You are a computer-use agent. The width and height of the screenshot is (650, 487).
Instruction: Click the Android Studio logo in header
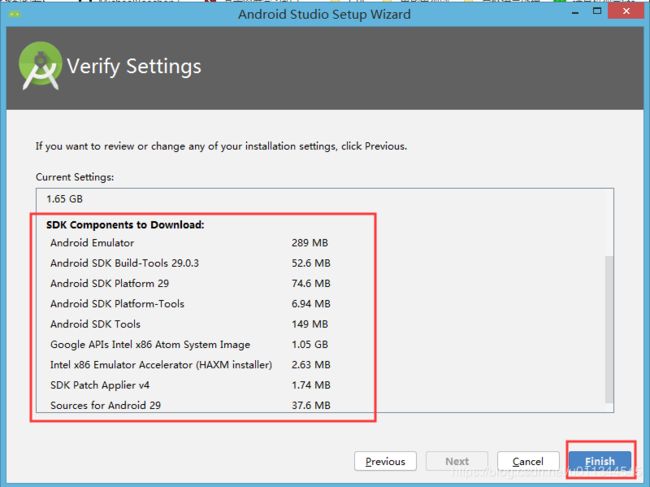40,65
